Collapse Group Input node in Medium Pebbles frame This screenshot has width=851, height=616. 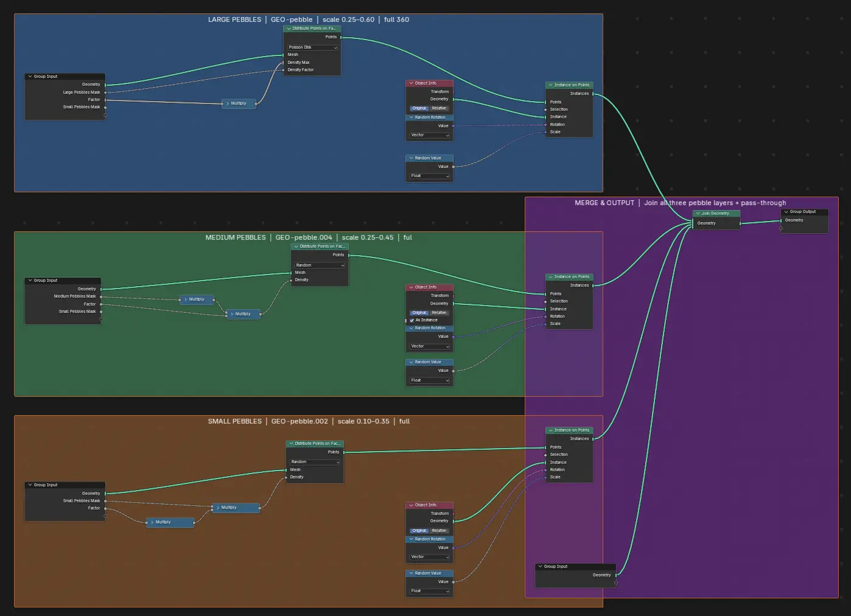30,281
